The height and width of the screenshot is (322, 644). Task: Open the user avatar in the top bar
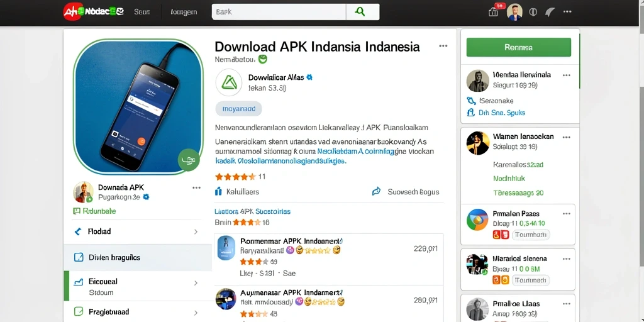(514, 12)
